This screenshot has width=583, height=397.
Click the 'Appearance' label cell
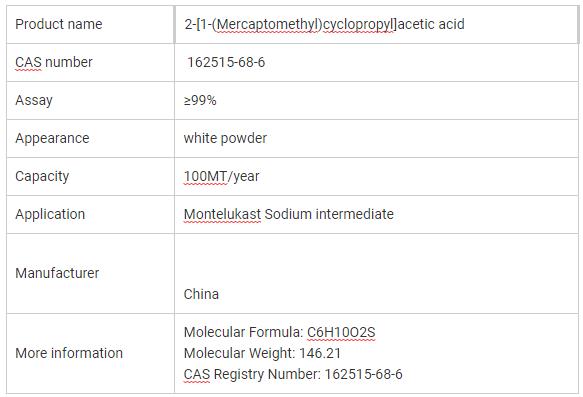coord(90,138)
